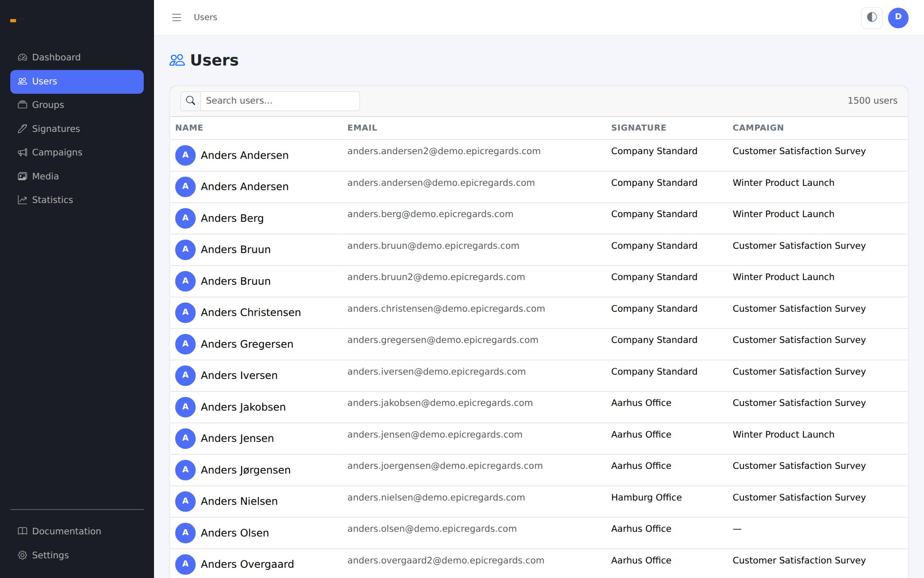The image size is (924, 578).
Task: Click Hamburg Office signature for Anders Nielsen
Action: [646, 498]
